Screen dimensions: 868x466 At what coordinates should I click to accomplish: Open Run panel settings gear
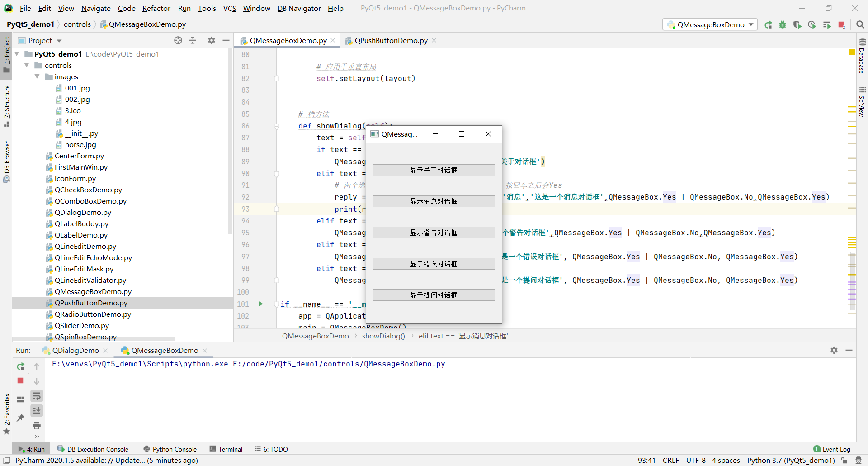point(834,350)
